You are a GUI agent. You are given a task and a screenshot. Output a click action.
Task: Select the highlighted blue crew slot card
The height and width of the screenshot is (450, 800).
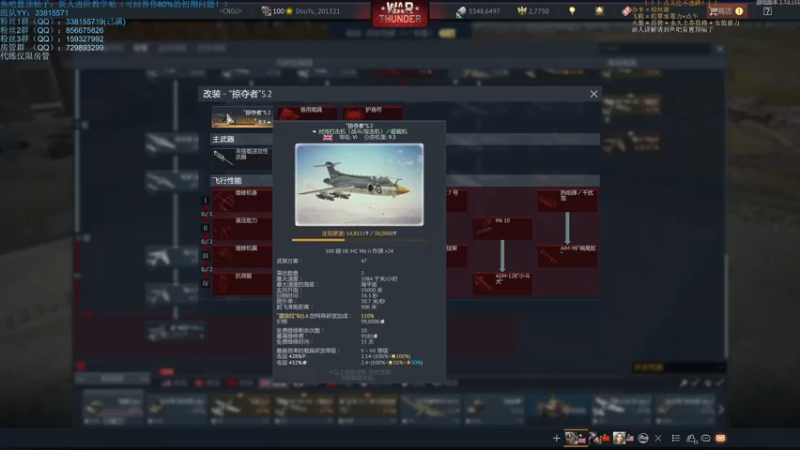coord(559,408)
